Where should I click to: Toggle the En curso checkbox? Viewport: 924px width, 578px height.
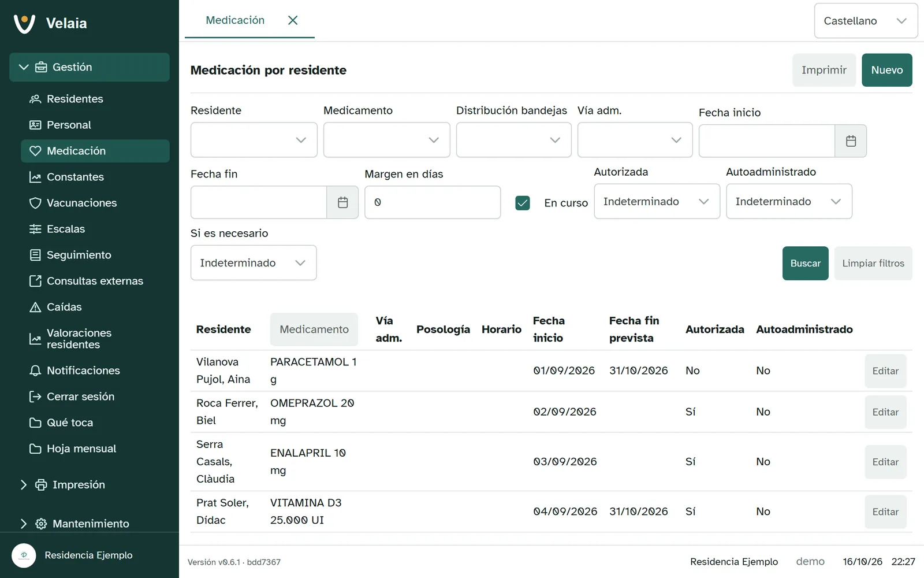click(523, 203)
